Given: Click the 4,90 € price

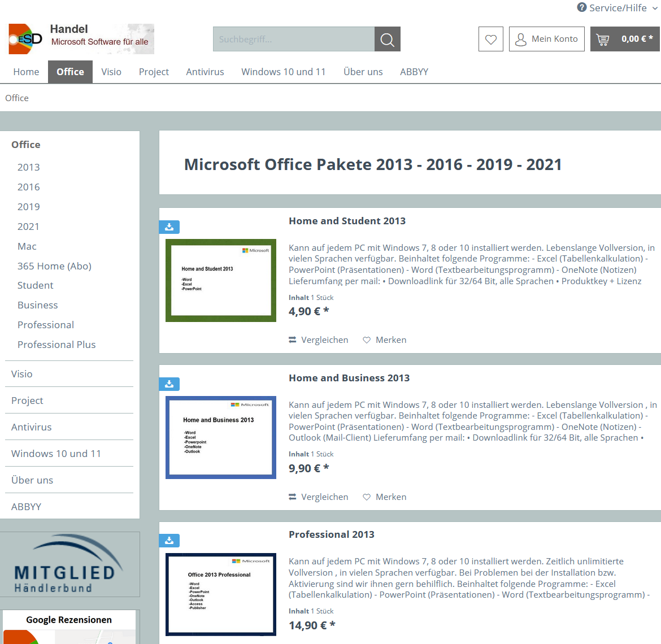Looking at the screenshot, I should 308,312.
